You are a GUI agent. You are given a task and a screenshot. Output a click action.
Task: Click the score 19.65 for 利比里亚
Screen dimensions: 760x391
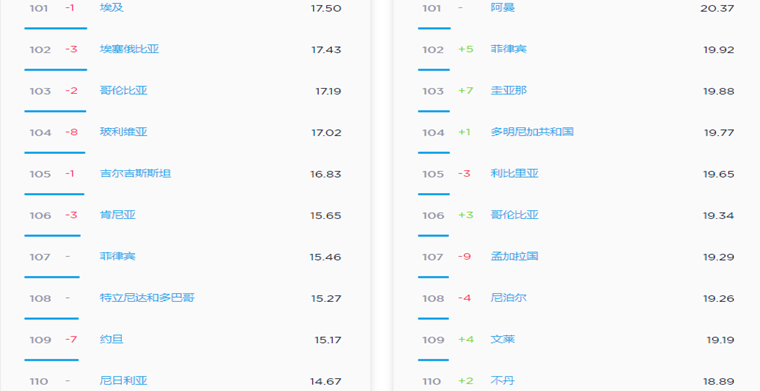[719, 174]
